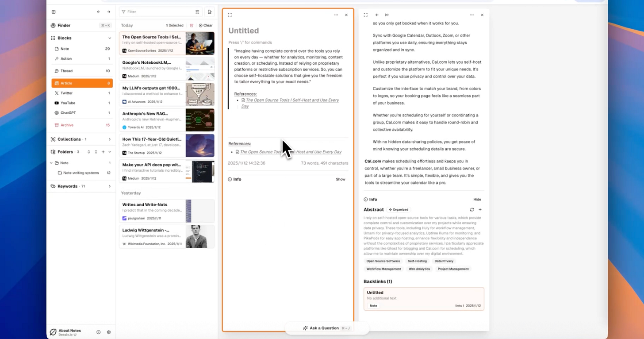Open The Open Source Tools article card
Screen dimensions: 644x339
pyautogui.click(x=167, y=43)
